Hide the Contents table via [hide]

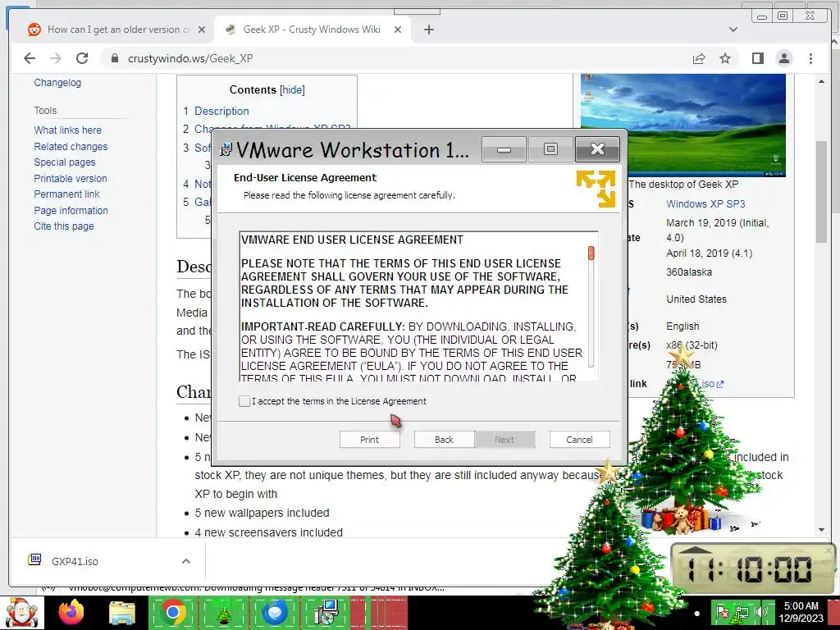[293, 89]
